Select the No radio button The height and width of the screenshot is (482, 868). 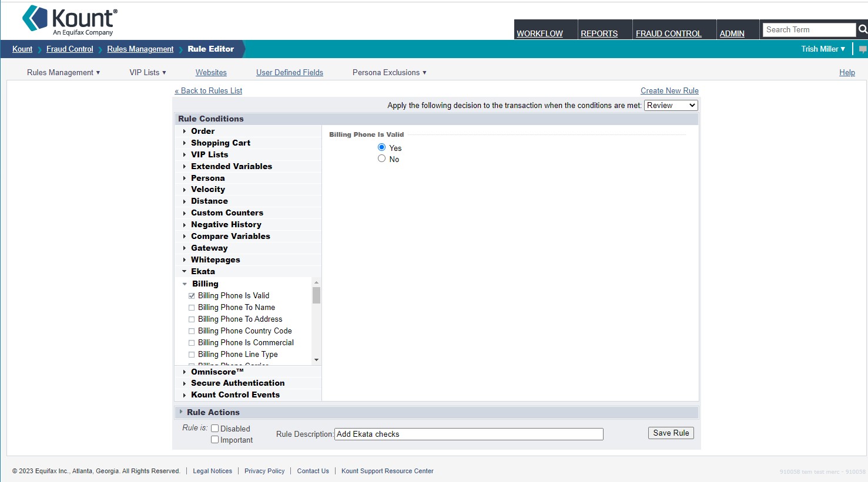(382, 159)
